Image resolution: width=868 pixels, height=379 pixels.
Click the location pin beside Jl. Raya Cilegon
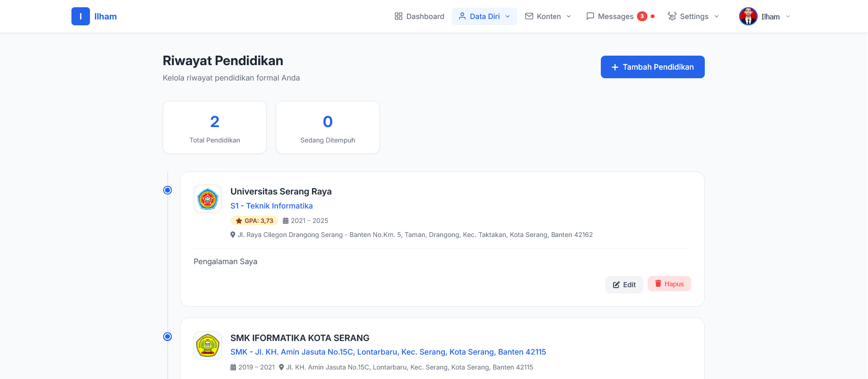point(233,235)
